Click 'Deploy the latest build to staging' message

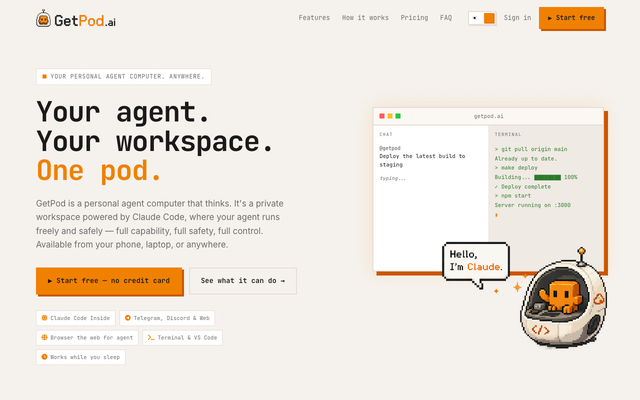tap(422, 160)
